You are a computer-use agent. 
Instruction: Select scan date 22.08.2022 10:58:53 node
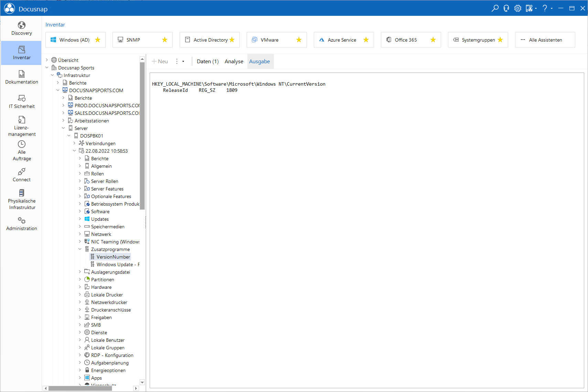click(106, 151)
